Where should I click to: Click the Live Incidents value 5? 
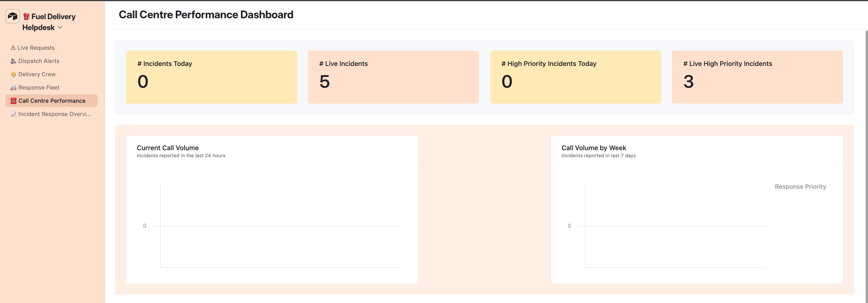coord(324,82)
